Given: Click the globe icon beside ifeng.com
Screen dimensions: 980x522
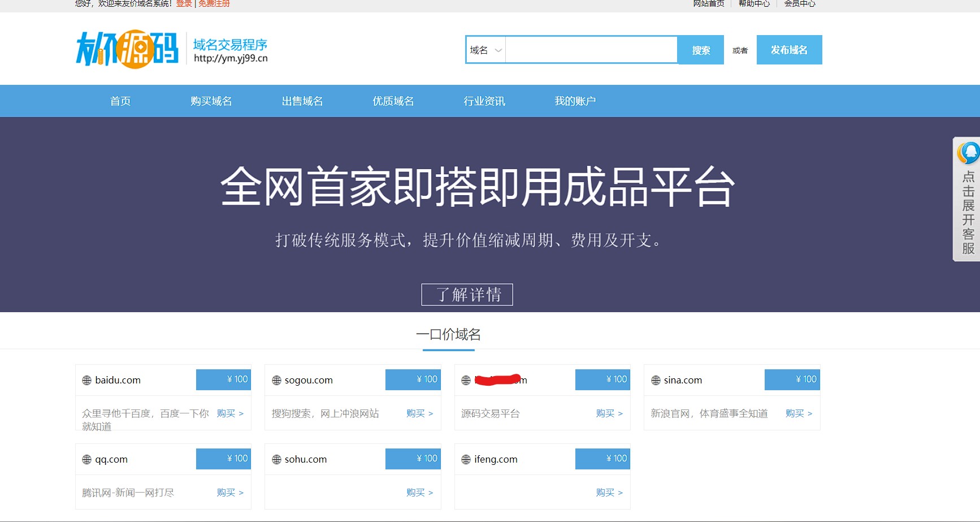Looking at the screenshot, I should coord(466,459).
